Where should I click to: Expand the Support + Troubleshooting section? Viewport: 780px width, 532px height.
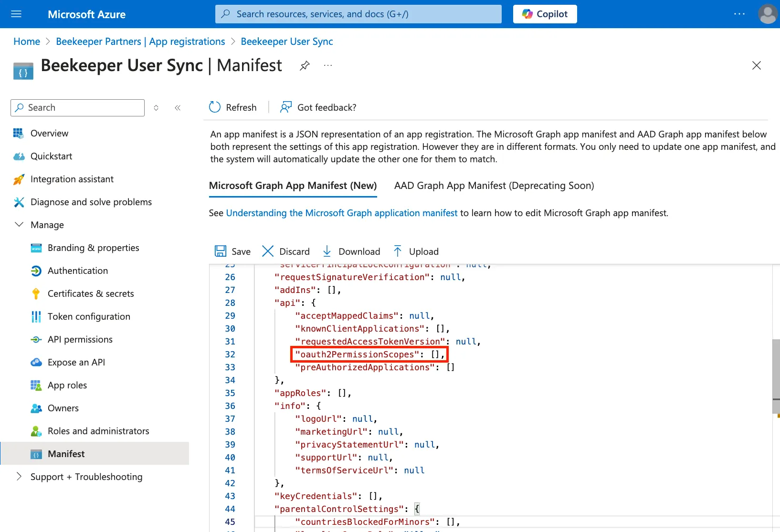pos(19,476)
